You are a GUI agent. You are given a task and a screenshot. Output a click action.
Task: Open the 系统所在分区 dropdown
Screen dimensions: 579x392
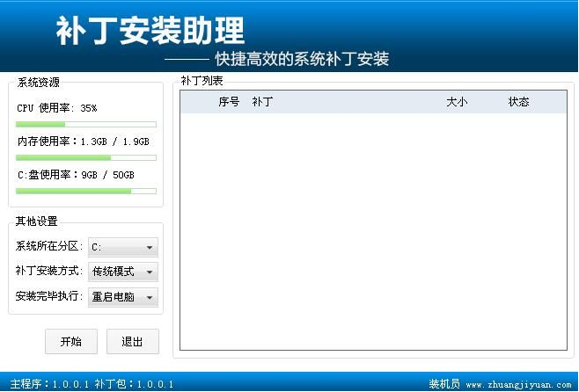point(123,247)
